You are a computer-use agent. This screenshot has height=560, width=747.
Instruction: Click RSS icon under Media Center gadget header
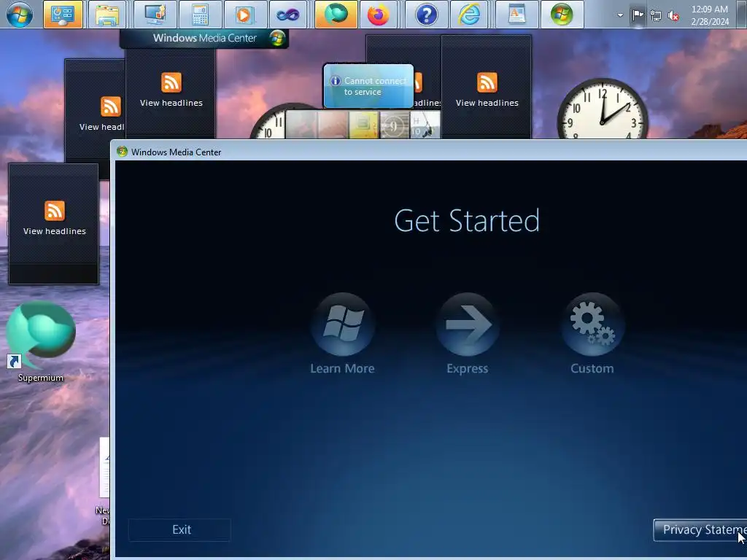click(171, 82)
